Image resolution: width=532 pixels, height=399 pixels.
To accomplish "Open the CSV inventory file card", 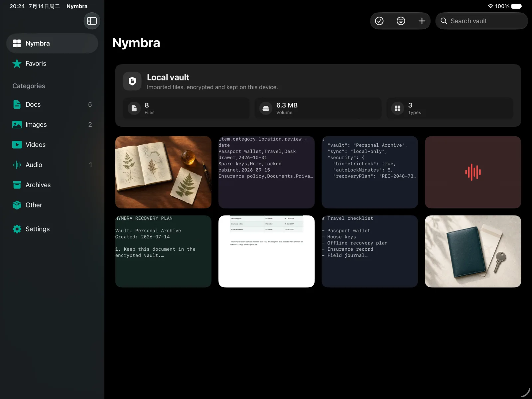I will (x=266, y=172).
